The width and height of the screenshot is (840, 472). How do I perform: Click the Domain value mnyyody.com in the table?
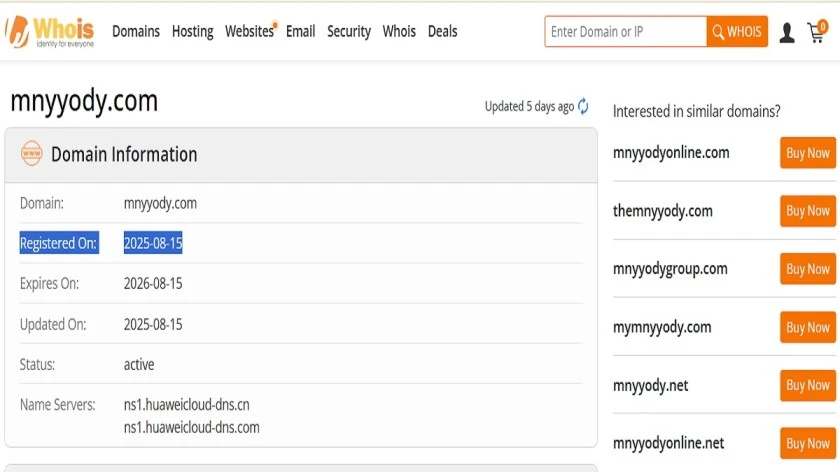pos(160,204)
